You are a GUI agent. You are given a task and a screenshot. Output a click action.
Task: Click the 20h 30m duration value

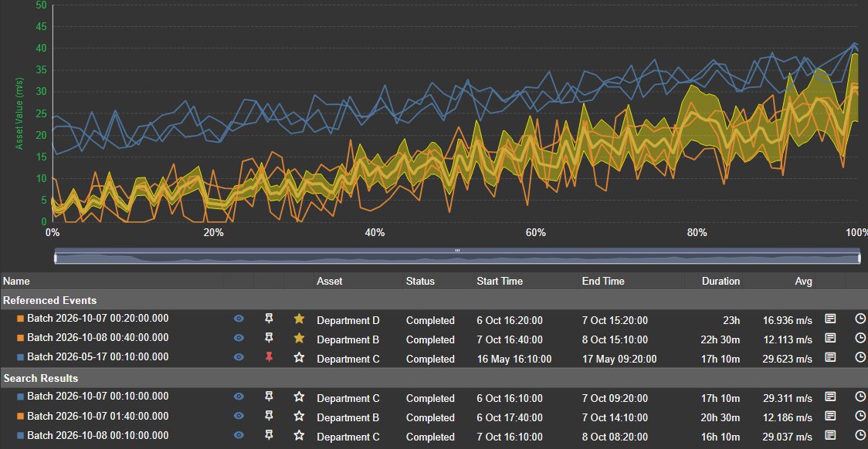[721, 417]
